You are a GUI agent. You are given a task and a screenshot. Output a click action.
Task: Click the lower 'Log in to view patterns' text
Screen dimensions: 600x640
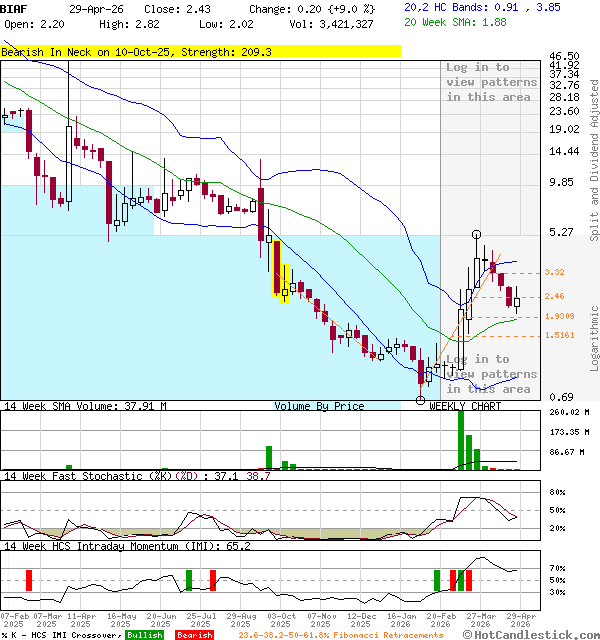coord(491,374)
